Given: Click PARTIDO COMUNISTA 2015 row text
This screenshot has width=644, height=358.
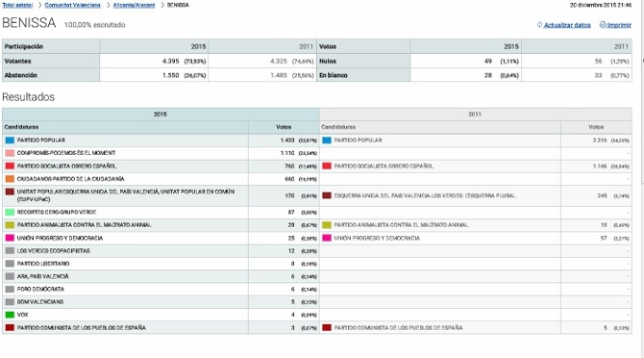Looking at the screenshot, I should click(x=82, y=327).
